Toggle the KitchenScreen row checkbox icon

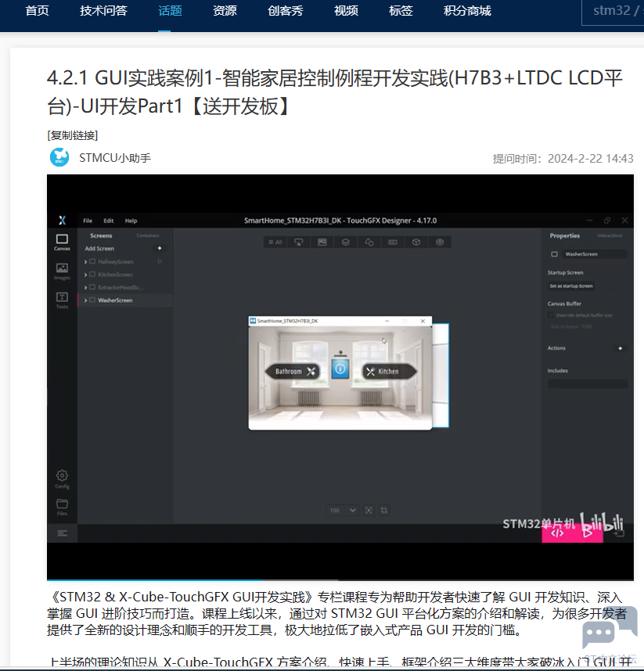[92, 274]
